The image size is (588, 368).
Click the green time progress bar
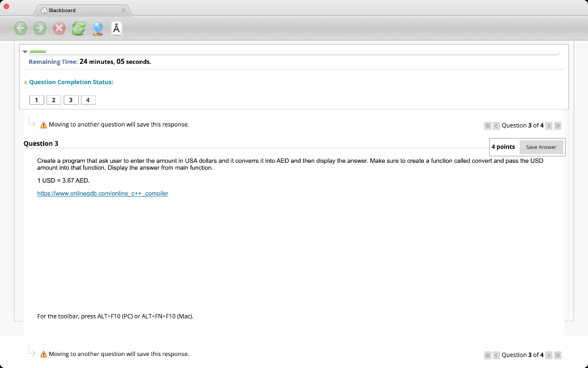tap(38, 51)
